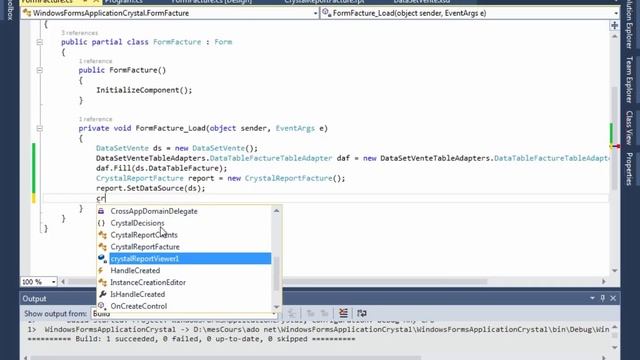Open Output window position options arrow
Screen dimensions: 640x360
coord(592,298)
